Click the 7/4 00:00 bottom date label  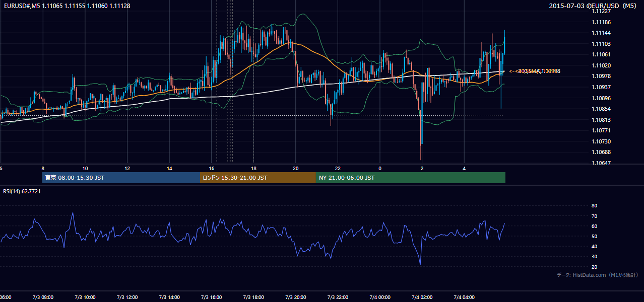[380, 297]
